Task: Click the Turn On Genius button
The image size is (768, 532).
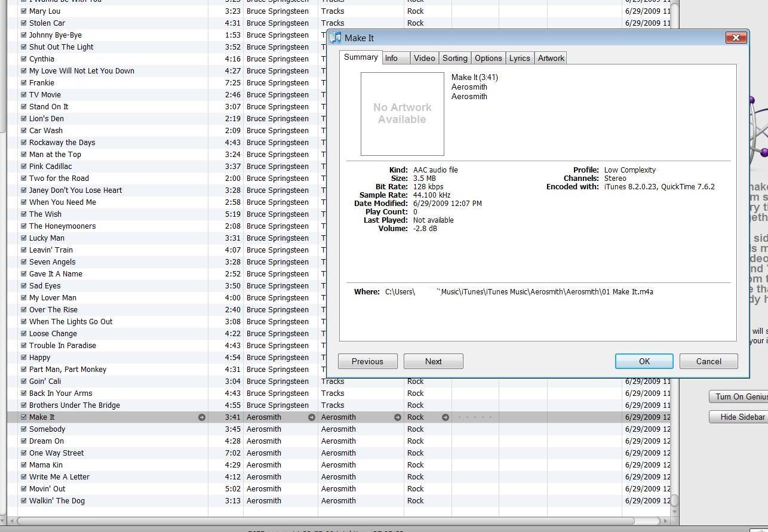Action: 739,396
